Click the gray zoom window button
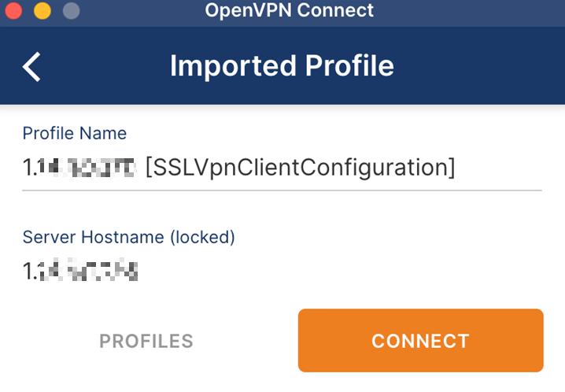 click(72, 10)
